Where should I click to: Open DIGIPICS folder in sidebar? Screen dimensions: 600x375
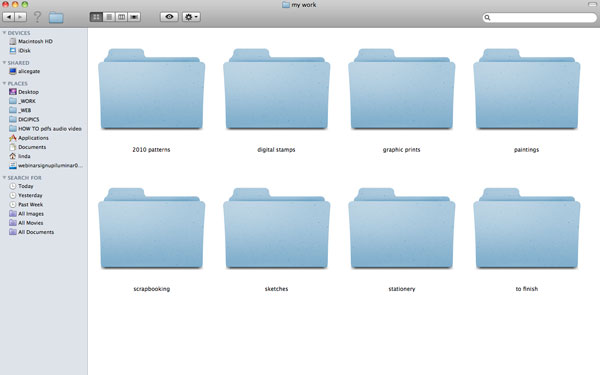click(x=24, y=119)
